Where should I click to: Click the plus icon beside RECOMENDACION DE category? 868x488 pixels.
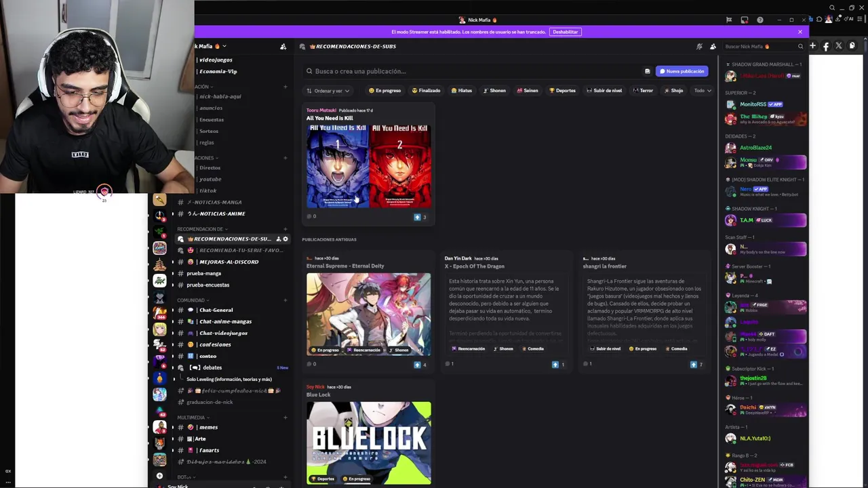(x=285, y=229)
